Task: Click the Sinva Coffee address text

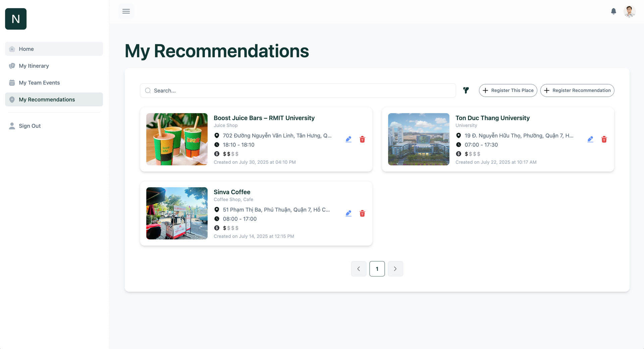Action: pyautogui.click(x=276, y=210)
